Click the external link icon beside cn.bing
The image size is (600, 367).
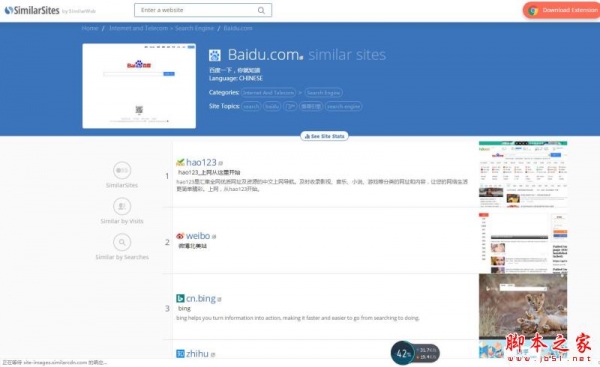pyautogui.click(x=219, y=299)
